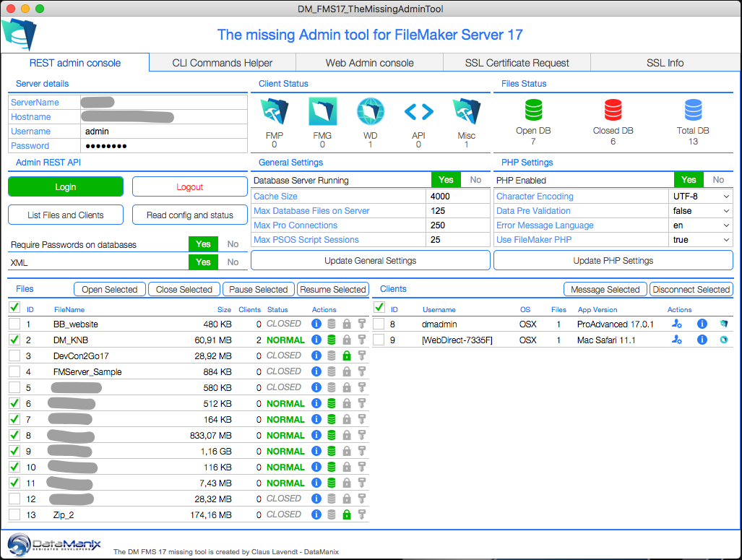742x560 pixels.
Task: Check the Zip_2 file checkbox
Action: coord(14,514)
